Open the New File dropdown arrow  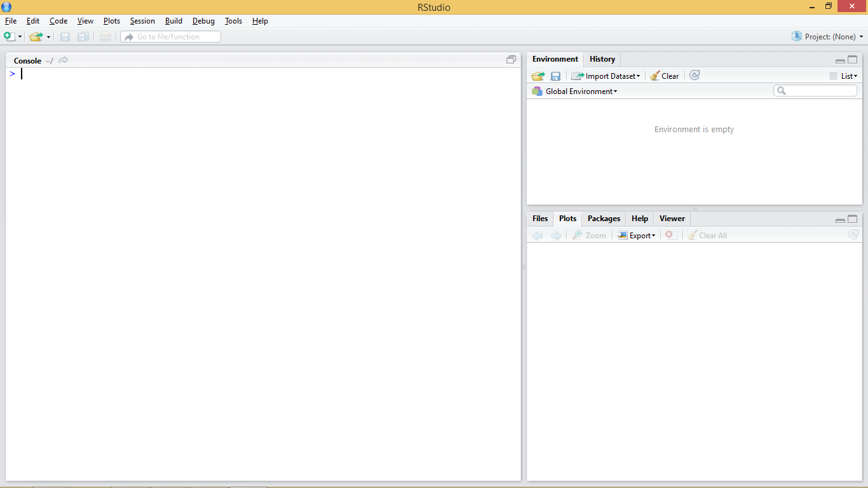[x=20, y=37]
